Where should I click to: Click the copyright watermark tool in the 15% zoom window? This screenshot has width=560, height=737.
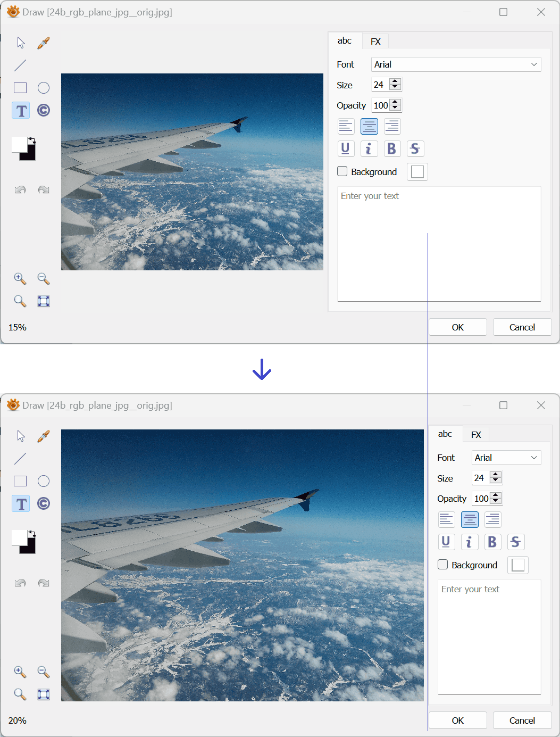44,110
